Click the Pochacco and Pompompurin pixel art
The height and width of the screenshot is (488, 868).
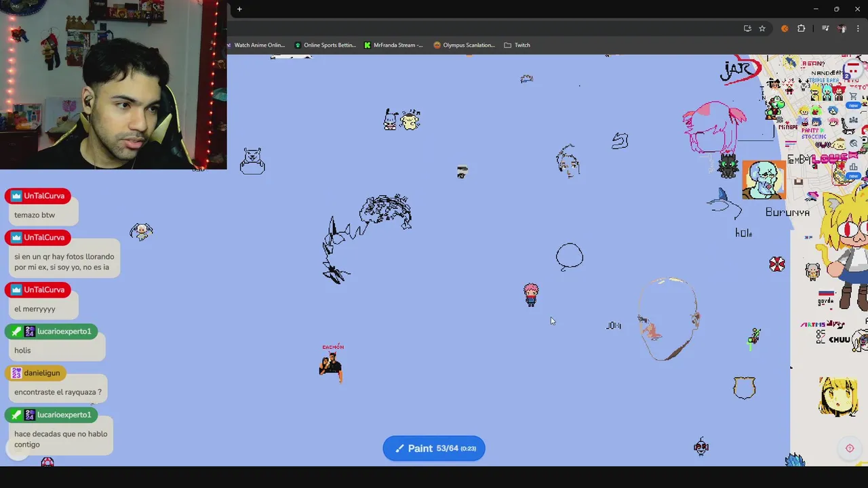pyautogui.click(x=403, y=120)
